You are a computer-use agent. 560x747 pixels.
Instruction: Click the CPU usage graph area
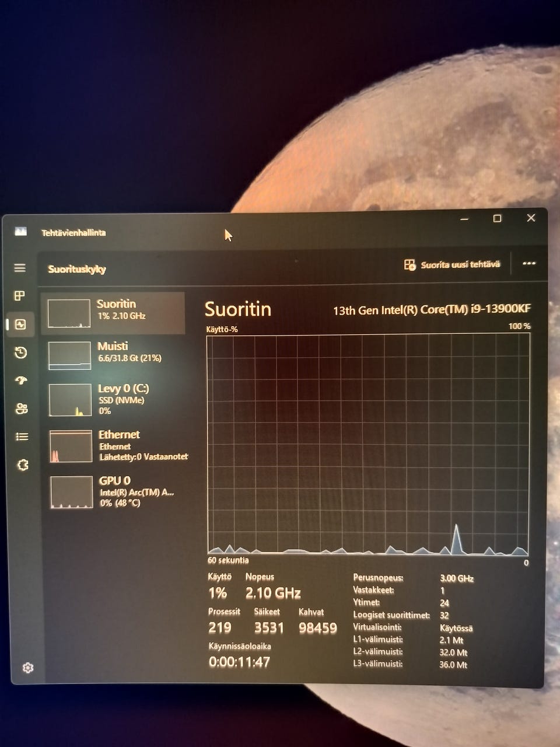point(368,444)
